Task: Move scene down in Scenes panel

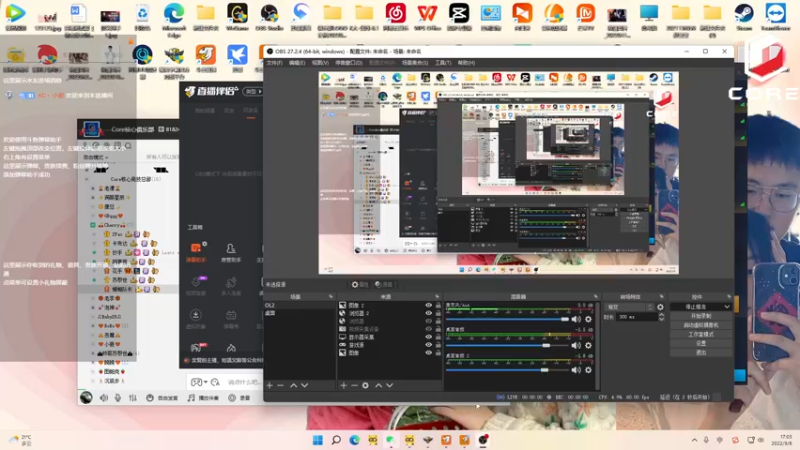Action: tap(305, 386)
